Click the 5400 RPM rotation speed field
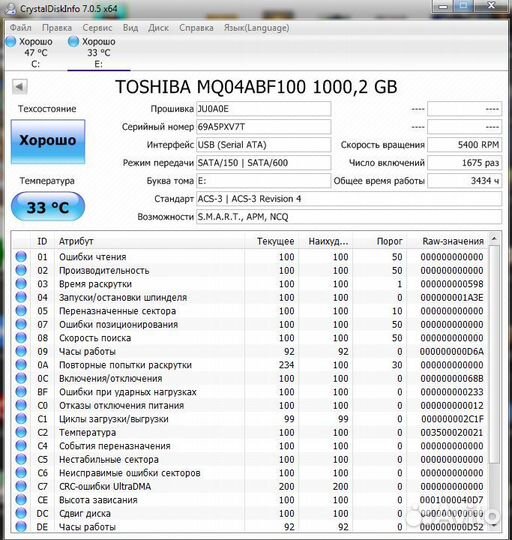This screenshot has width=512, height=540. click(464, 145)
